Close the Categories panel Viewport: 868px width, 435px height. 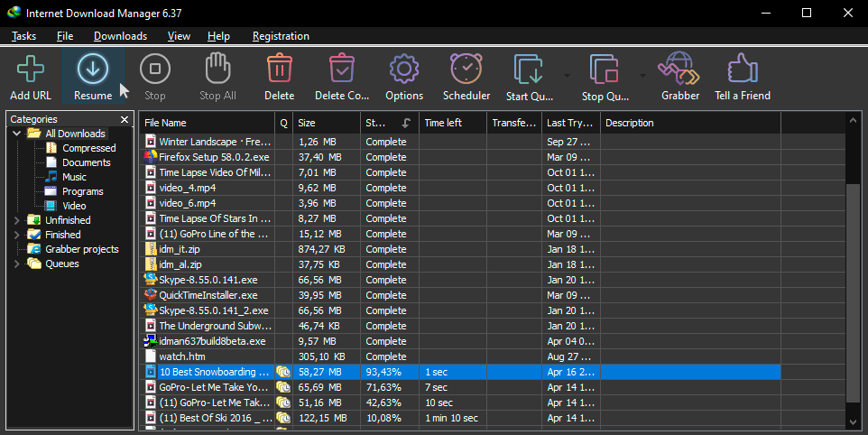[x=125, y=119]
